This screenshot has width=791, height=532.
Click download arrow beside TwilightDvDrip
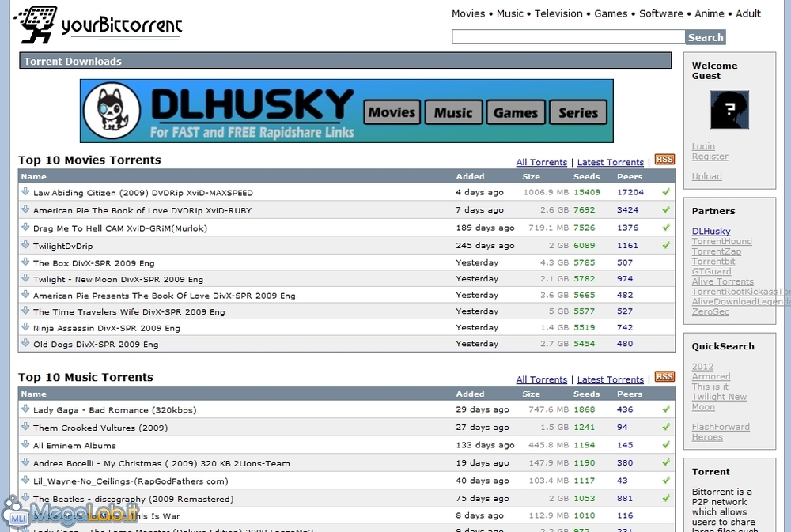(x=25, y=244)
